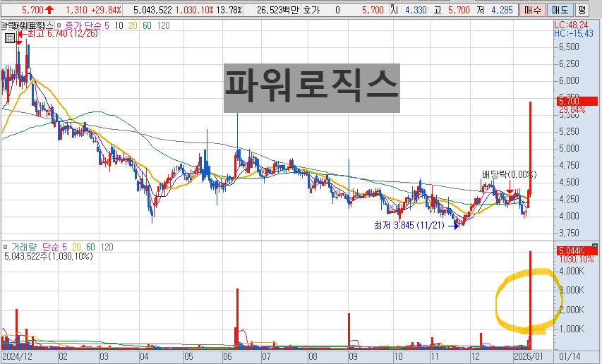Click the 4,000 price axis label

[569, 216]
